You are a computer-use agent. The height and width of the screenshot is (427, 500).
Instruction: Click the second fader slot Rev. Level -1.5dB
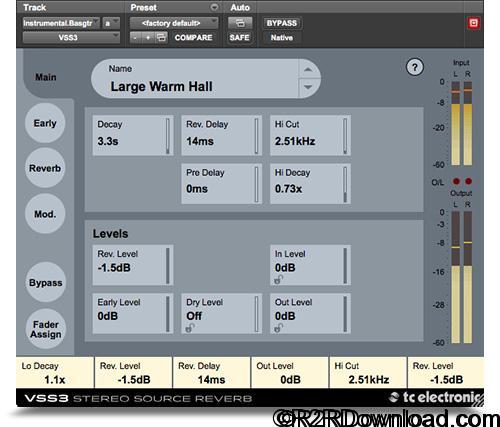coord(133,372)
